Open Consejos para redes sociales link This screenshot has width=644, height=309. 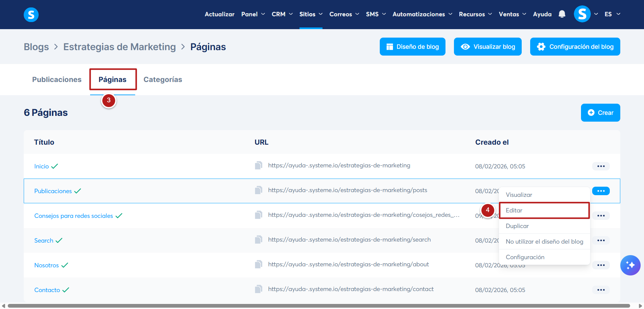pyautogui.click(x=74, y=216)
